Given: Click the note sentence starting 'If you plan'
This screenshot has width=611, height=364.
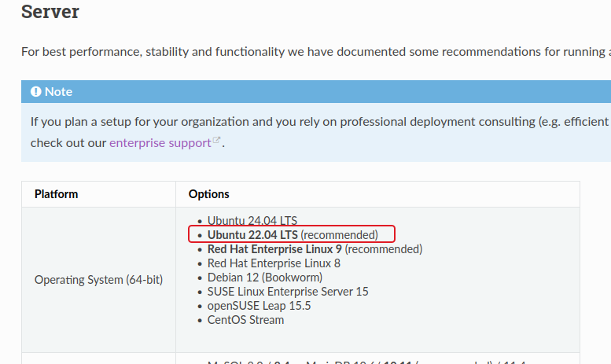Looking at the screenshot, I should pos(315,122).
